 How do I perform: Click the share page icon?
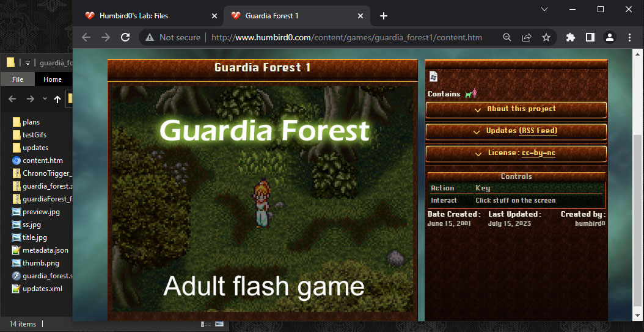[526, 37]
